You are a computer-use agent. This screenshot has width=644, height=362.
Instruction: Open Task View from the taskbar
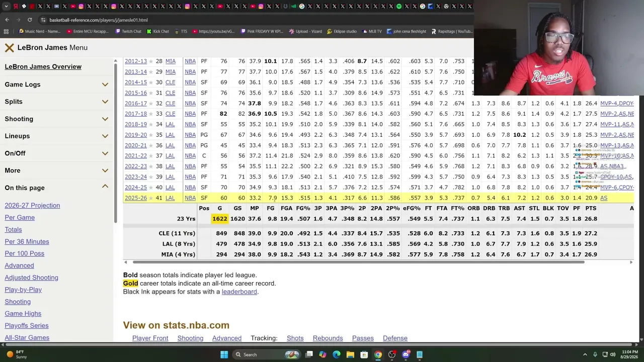(309, 354)
